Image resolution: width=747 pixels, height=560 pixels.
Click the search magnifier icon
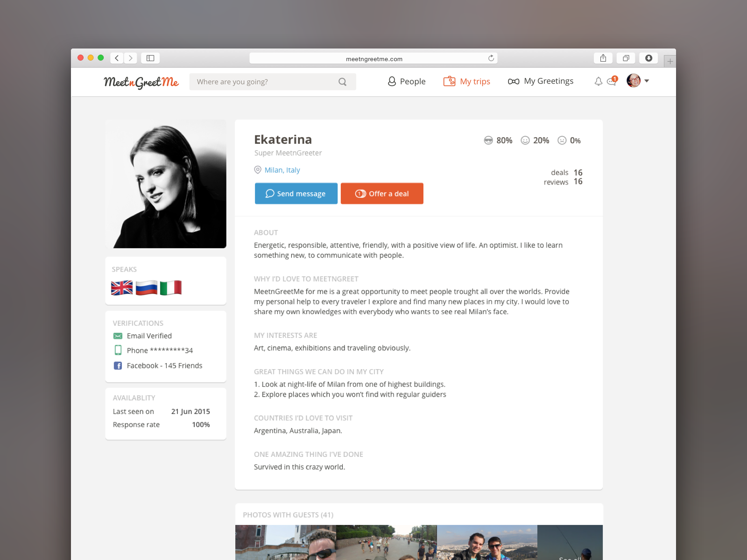(343, 82)
